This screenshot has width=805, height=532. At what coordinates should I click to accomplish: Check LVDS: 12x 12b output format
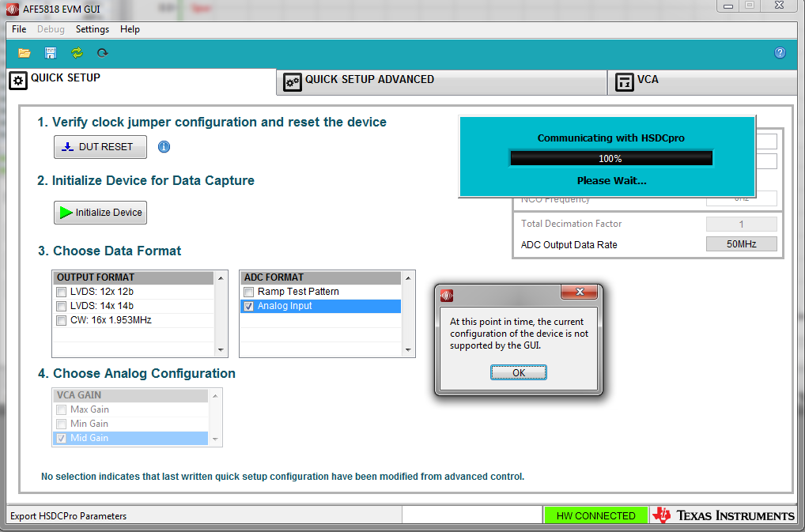point(62,292)
